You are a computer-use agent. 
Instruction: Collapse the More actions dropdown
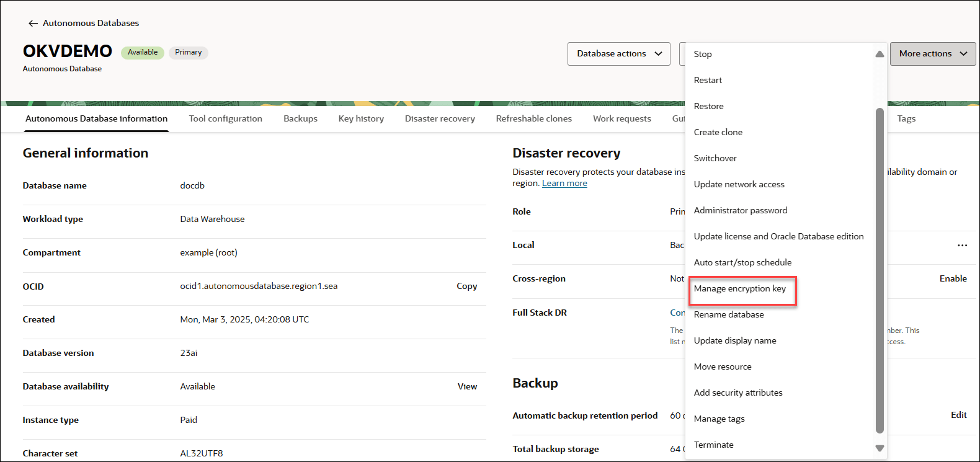[x=932, y=54]
